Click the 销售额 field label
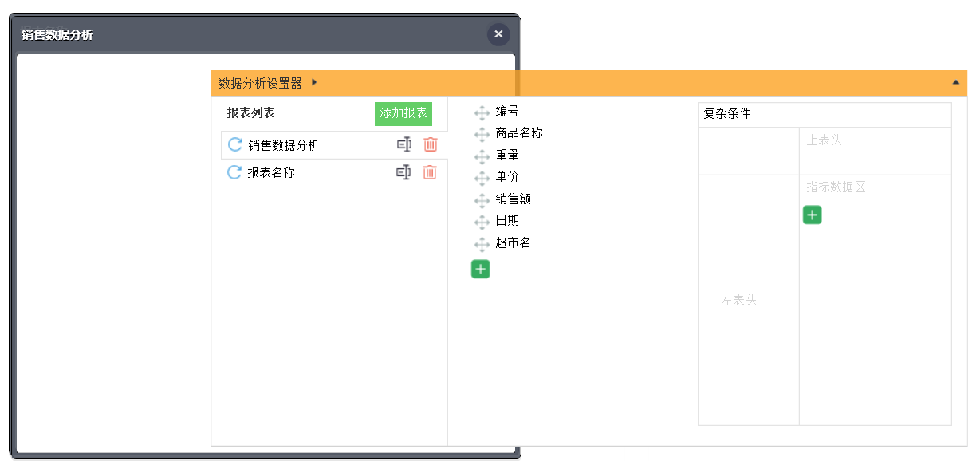Viewport: 980px width, 461px height. 514,199
